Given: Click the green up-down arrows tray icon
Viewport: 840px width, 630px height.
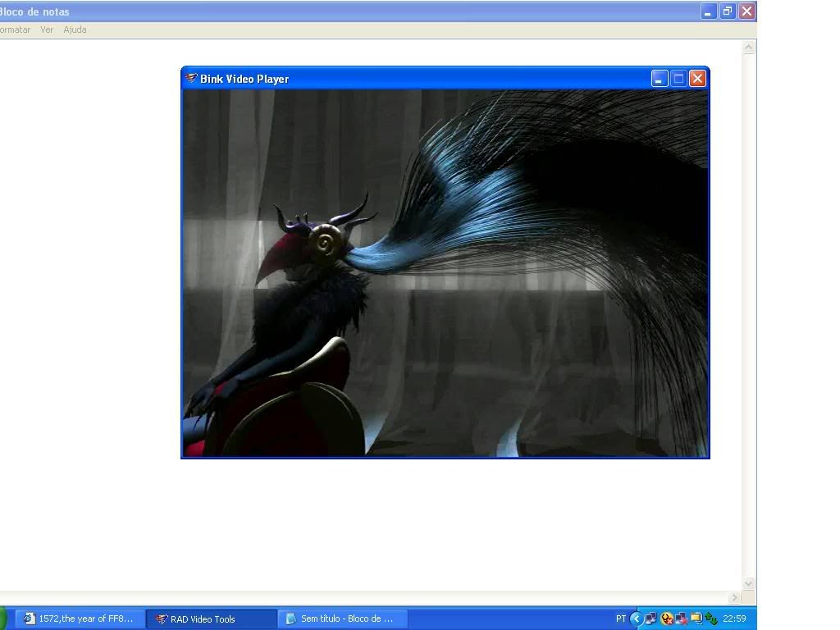Looking at the screenshot, I should 711,619.
